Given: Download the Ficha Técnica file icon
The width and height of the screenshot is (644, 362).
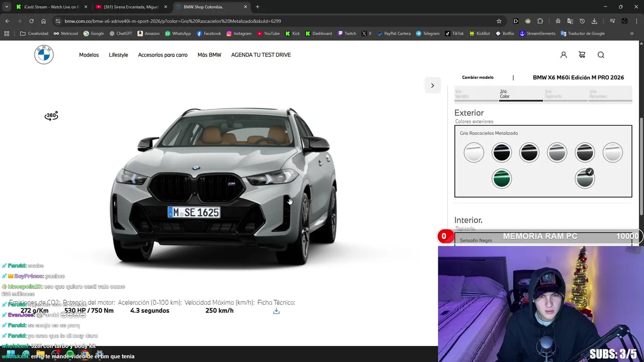Looking at the screenshot, I should [x=276, y=311].
